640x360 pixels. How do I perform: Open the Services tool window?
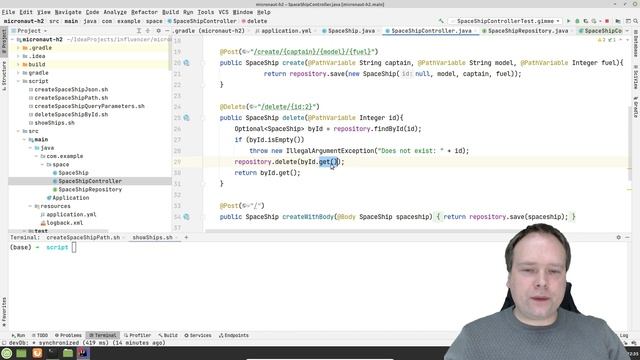tap(198, 335)
